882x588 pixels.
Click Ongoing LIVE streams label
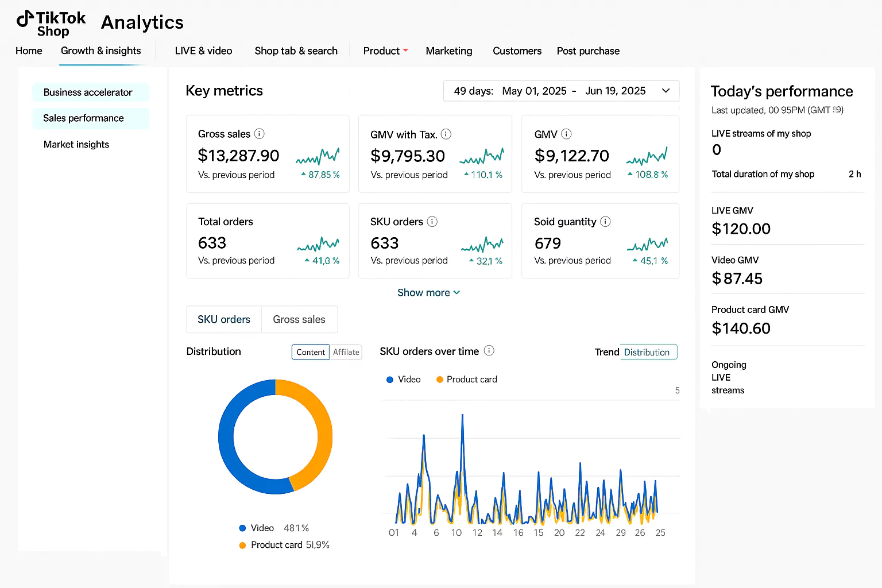point(729,377)
